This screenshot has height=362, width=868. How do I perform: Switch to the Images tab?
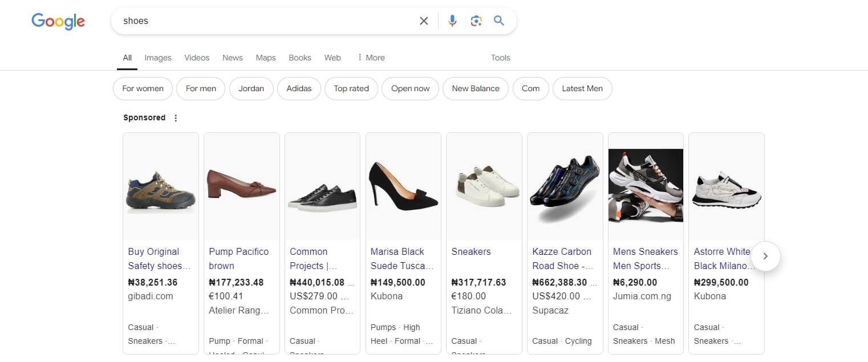[157, 58]
